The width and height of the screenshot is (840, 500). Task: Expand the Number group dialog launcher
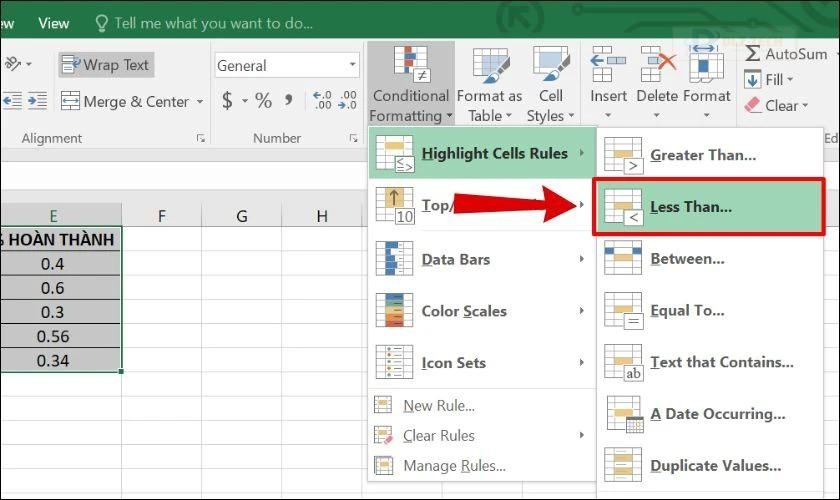click(353, 138)
